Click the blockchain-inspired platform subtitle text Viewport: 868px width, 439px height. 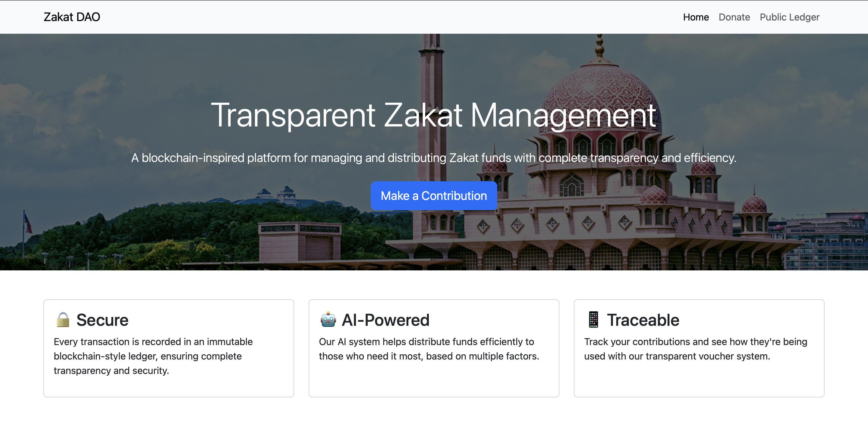433,157
